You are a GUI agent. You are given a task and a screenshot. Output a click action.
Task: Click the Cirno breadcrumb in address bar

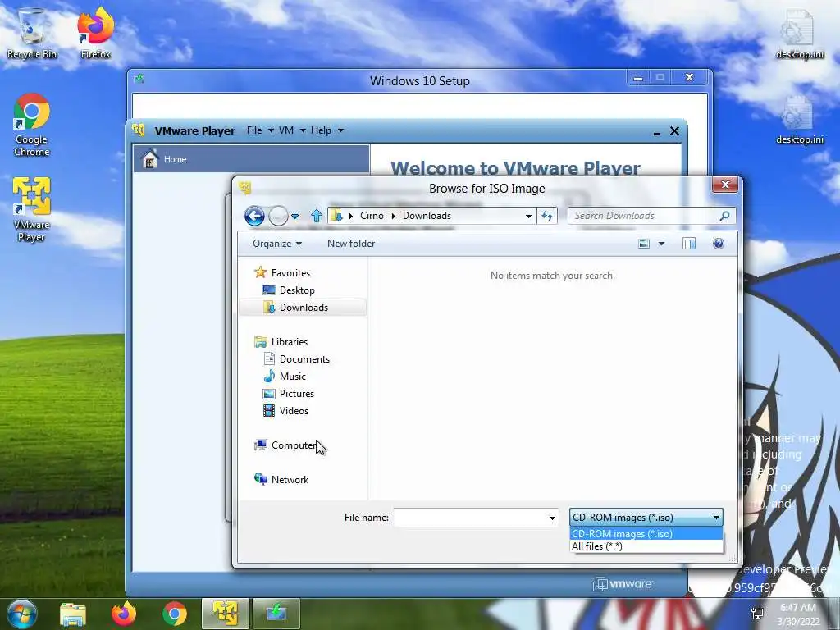pyautogui.click(x=372, y=216)
